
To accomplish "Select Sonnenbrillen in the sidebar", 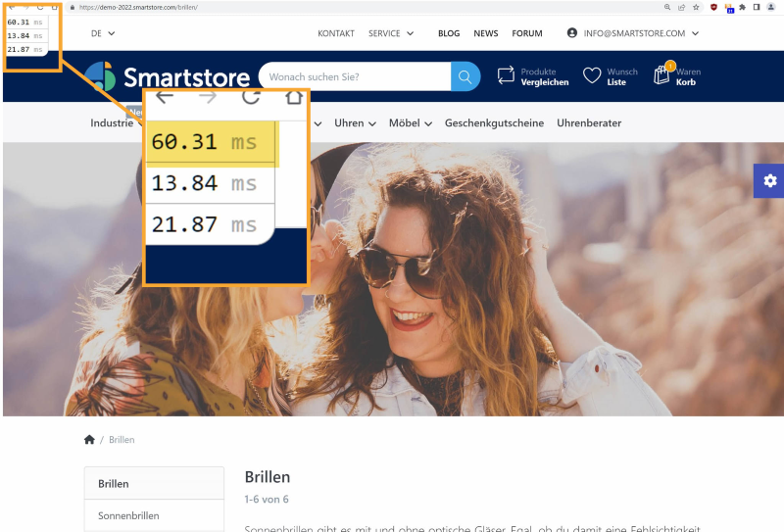I will pos(128,515).
